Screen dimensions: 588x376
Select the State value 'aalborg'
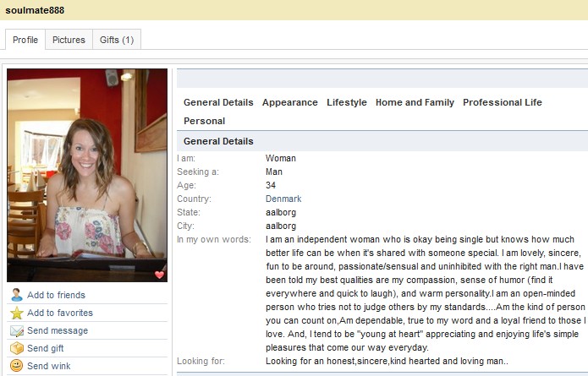click(x=281, y=212)
